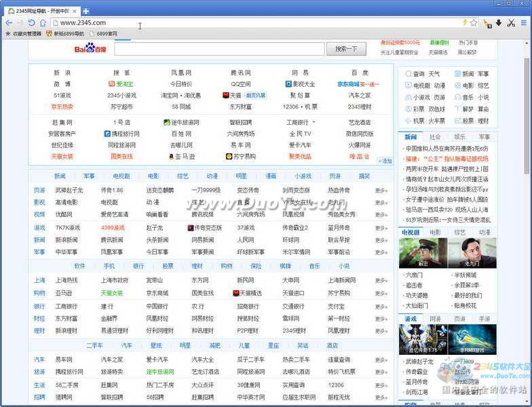Viewport: 532px width, 407px height.
Task: Open 电视剧 动漫 quick tool
Action: (x=425, y=85)
